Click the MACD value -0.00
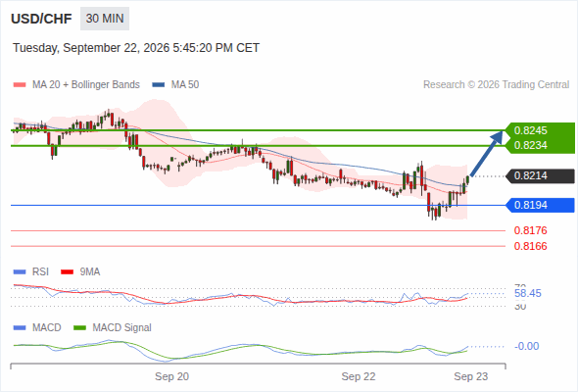This screenshot has height=392, width=578. pos(526,346)
